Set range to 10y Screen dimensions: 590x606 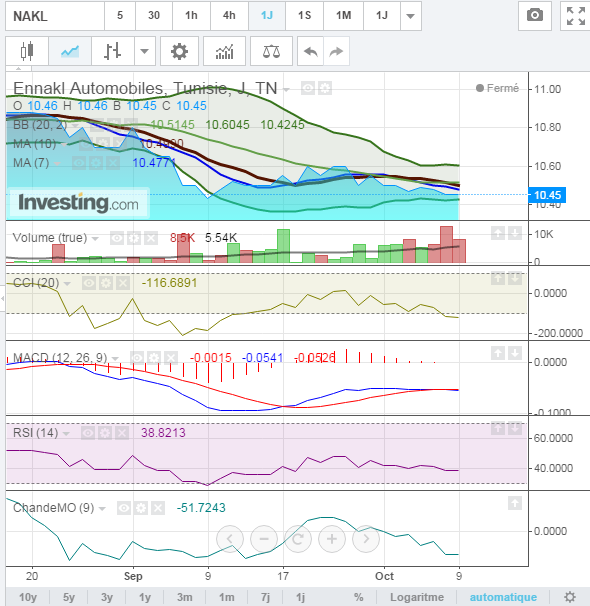(x=28, y=597)
